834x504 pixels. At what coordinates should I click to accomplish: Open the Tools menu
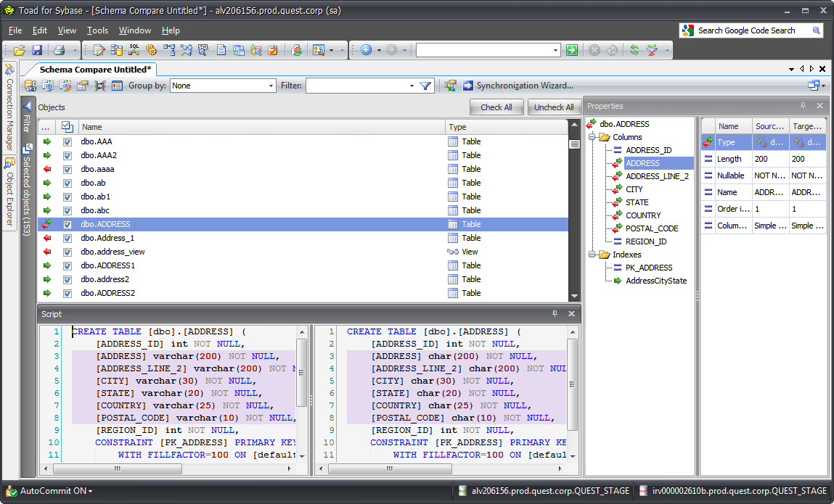[97, 30]
